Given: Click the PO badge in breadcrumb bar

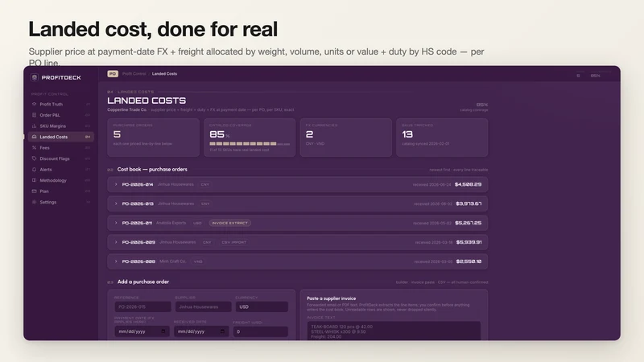Looking at the screenshot, I should click(x=113, y=74).
